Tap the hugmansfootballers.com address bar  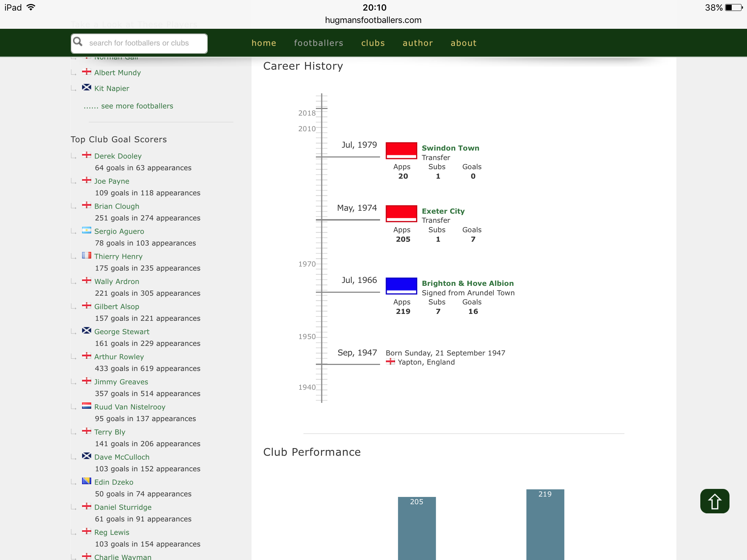point(373,20)
